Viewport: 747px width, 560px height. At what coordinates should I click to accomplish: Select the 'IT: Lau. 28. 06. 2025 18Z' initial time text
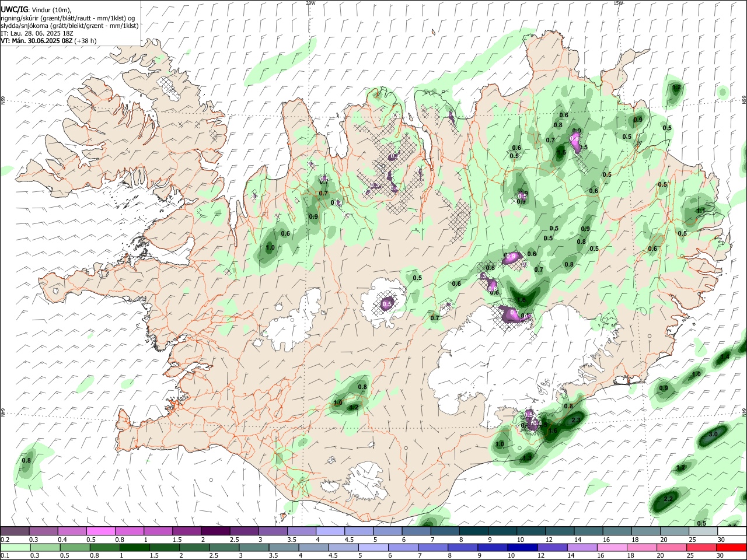[x=37, y=33]
